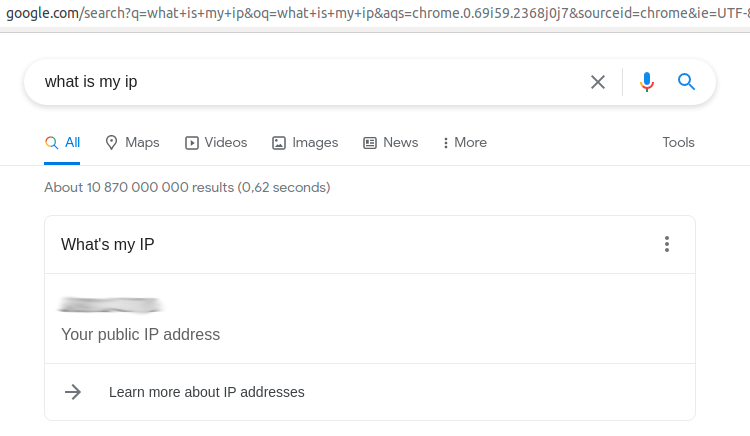
Task: Click the arrow icon beside Learn more
Action: pos(73,392)
